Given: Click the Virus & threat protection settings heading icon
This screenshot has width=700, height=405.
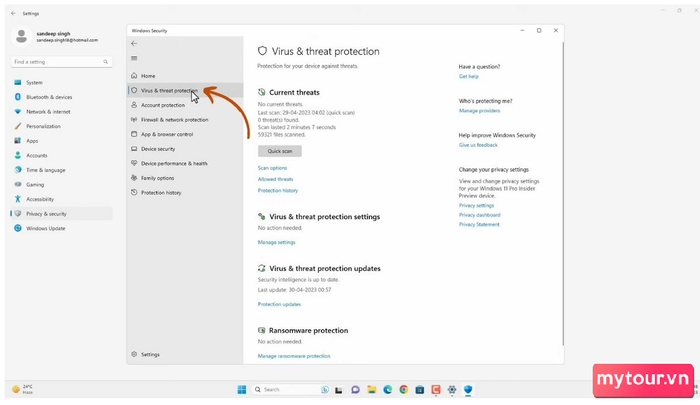Looking at the screenshot, I should click(x=262, y=217).
